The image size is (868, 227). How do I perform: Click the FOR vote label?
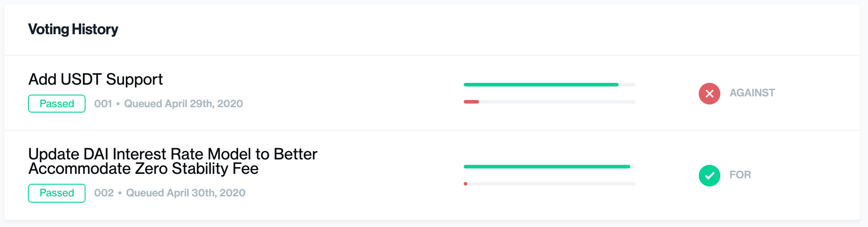(x=740, y=175)
